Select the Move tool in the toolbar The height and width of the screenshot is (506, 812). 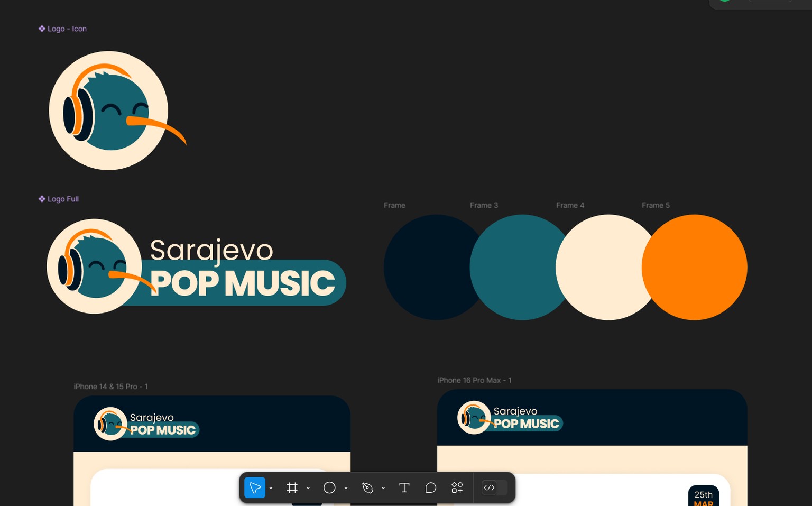255,487
